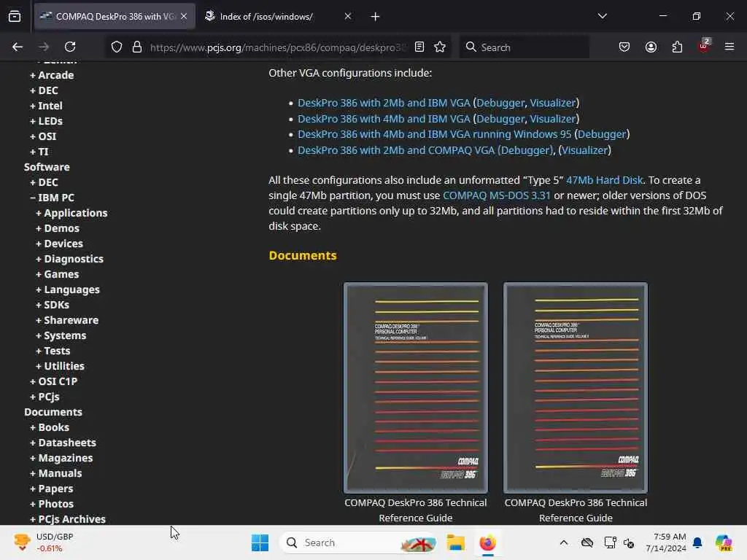Open Firefox taskbar icon
747x560 pixels.
[487, 542]
